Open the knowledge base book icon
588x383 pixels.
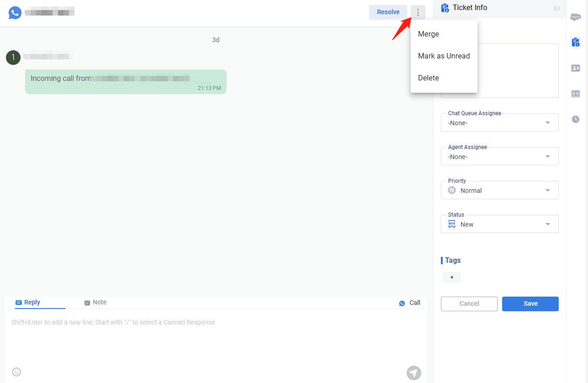pos(576,94)
